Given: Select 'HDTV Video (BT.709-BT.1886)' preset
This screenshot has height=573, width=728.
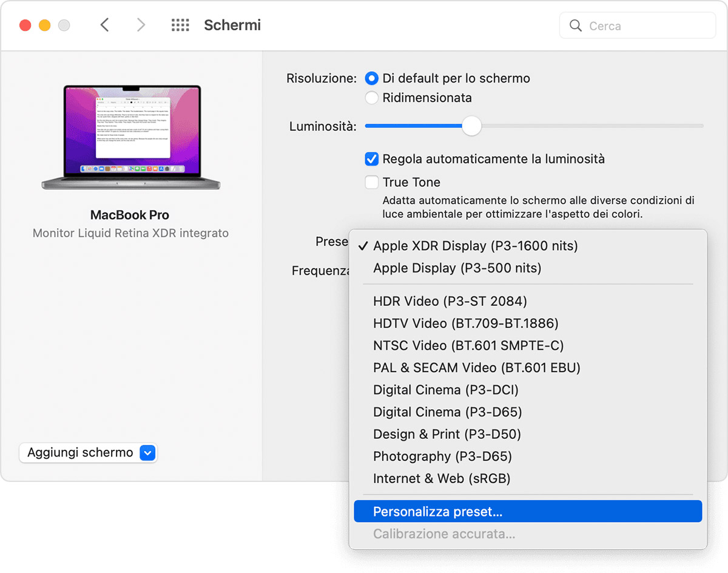Looking at the screenshot, I should click(x=465, y=324).
